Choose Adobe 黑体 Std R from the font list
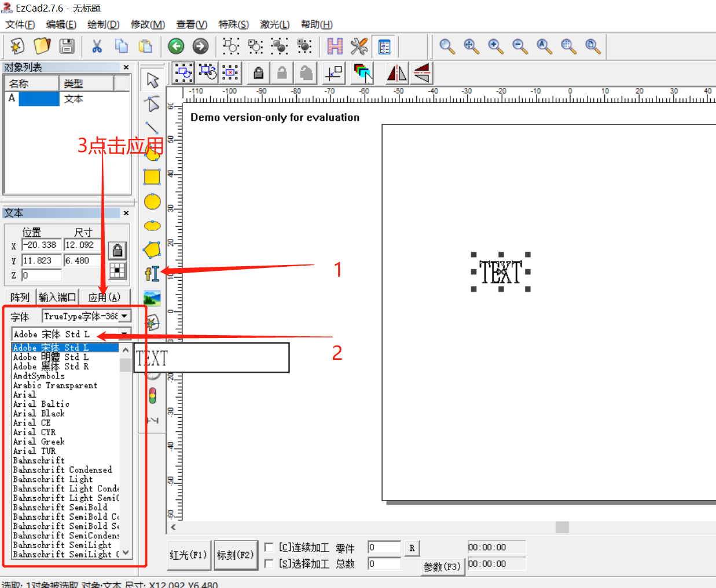This screenshot has height=588, width=716. pyautogui.click(x=51, y=366)
